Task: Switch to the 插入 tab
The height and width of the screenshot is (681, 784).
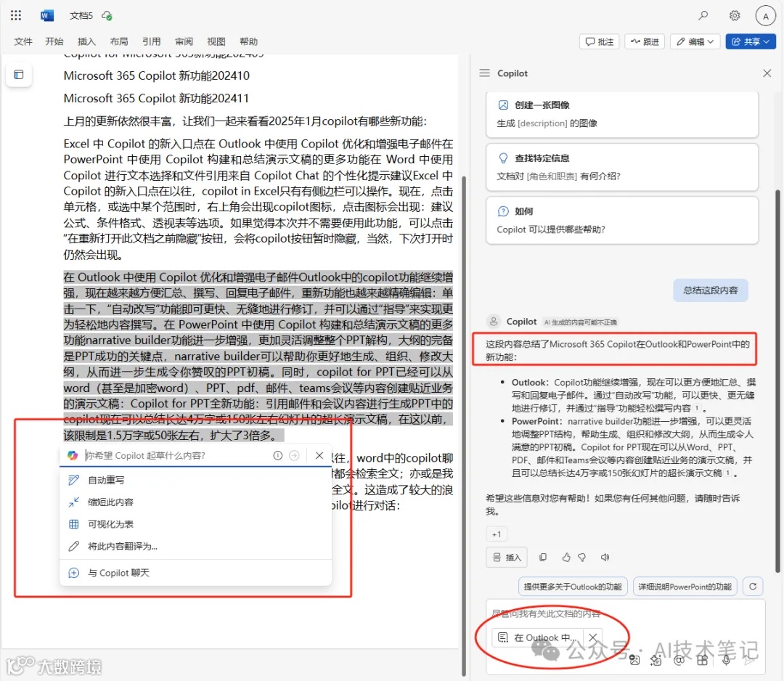Action: (86, 41)
